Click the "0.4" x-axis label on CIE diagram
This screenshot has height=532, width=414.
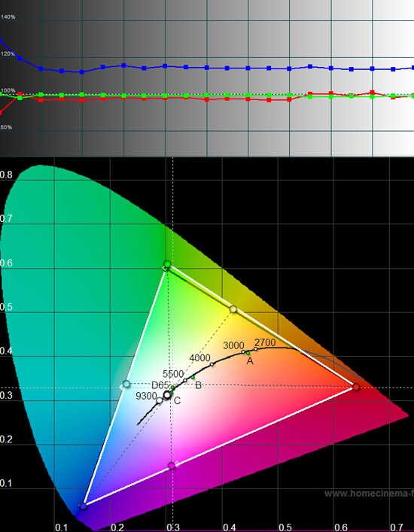[x=230, y=527]
